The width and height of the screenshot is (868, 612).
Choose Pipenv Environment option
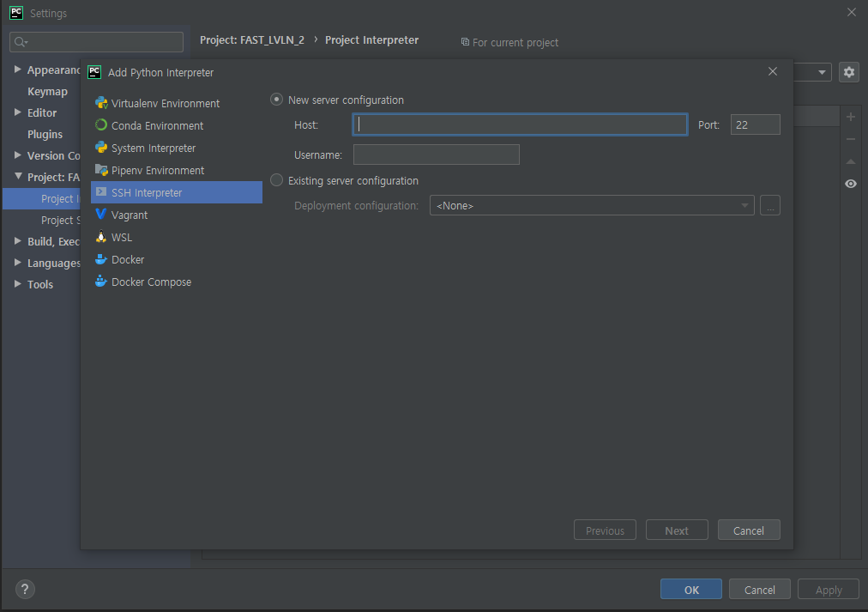[177, 170]
